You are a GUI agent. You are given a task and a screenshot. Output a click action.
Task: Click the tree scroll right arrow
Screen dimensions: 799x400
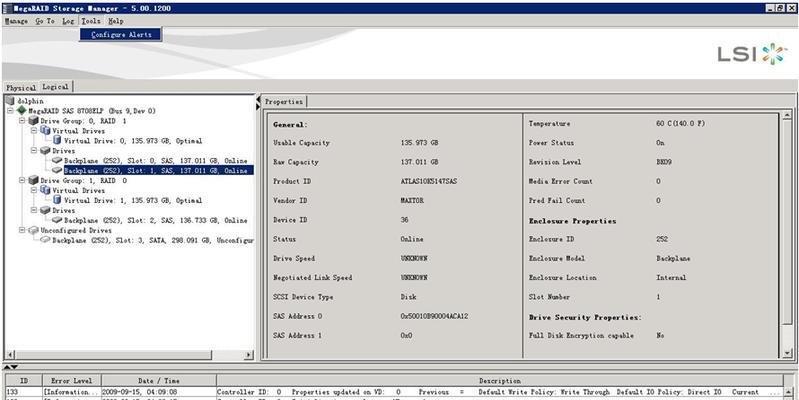(249, 355)
